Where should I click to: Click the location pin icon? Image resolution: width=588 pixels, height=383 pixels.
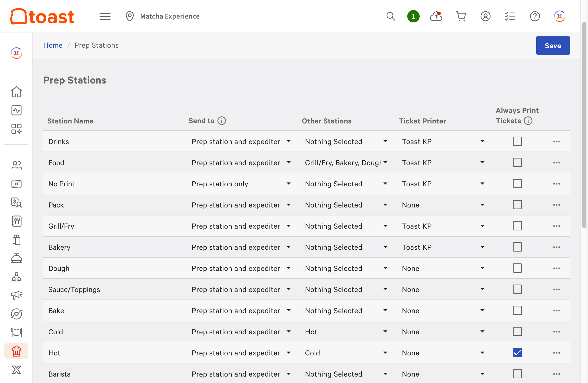pyautogui.click(x=130, y=16)
